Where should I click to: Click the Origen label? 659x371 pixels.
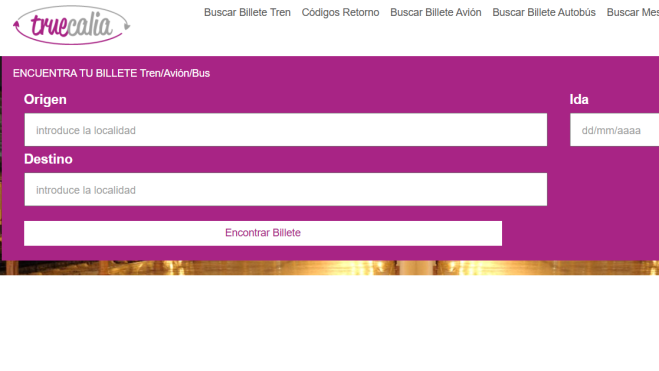pyautogui.click(x=45, y=100)
